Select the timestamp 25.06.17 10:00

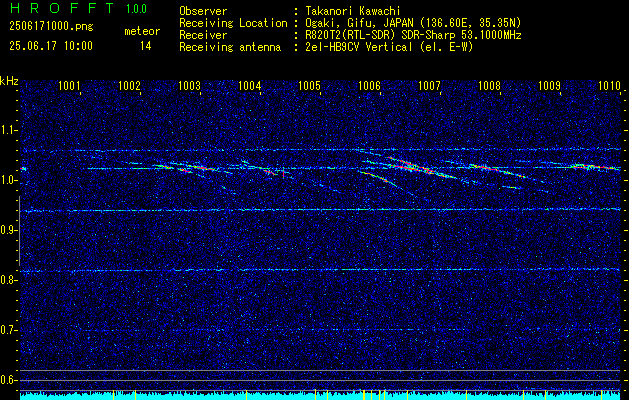[51, 46]
